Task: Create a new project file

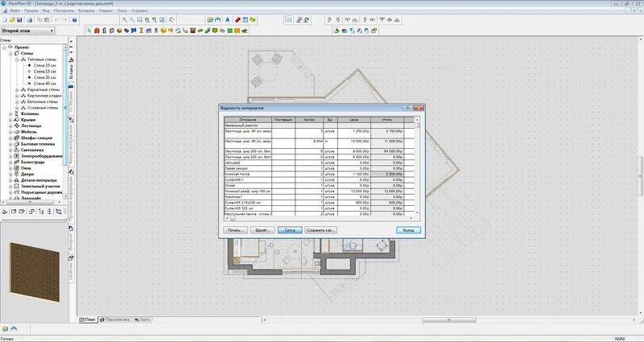Action: 5,19
